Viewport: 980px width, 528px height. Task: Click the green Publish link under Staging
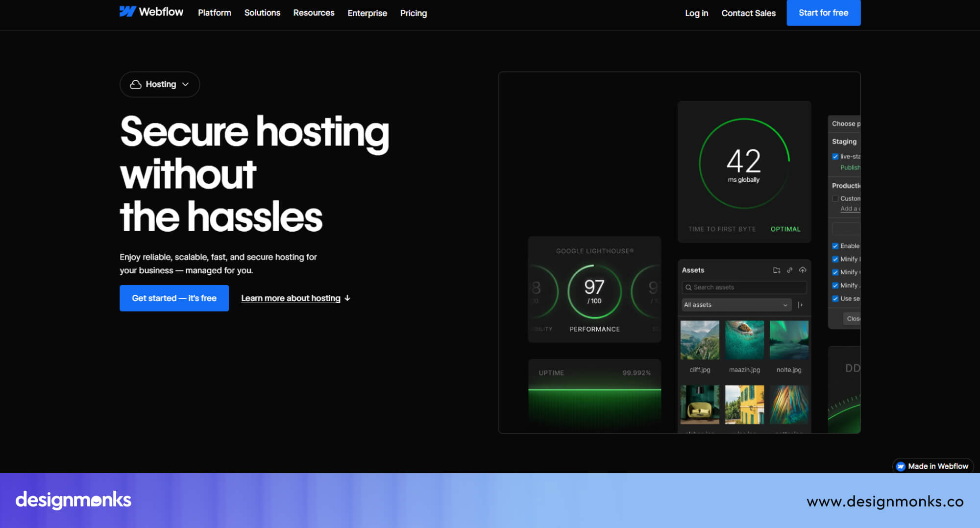[850, 168]
